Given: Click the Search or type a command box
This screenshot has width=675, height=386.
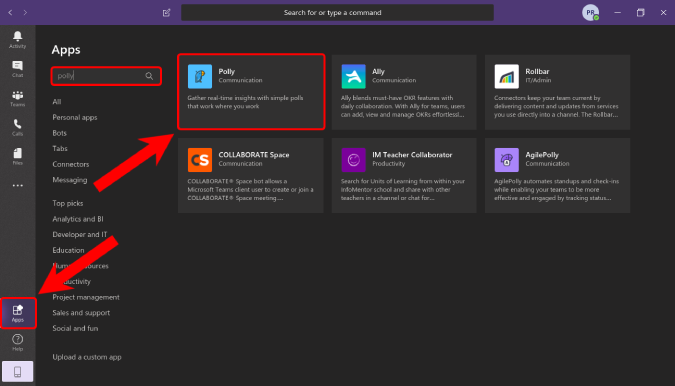Looking at the screenshot, I should (x=337, y=12).
